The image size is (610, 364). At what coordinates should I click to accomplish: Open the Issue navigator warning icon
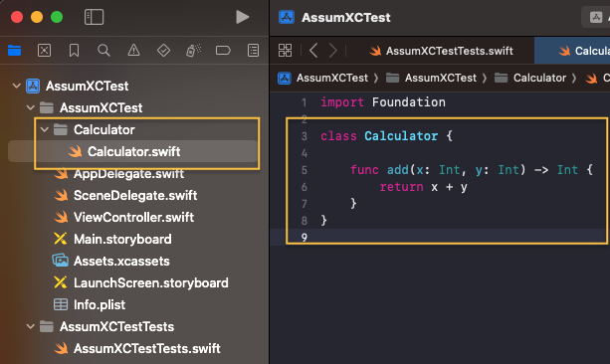(133, 50)
